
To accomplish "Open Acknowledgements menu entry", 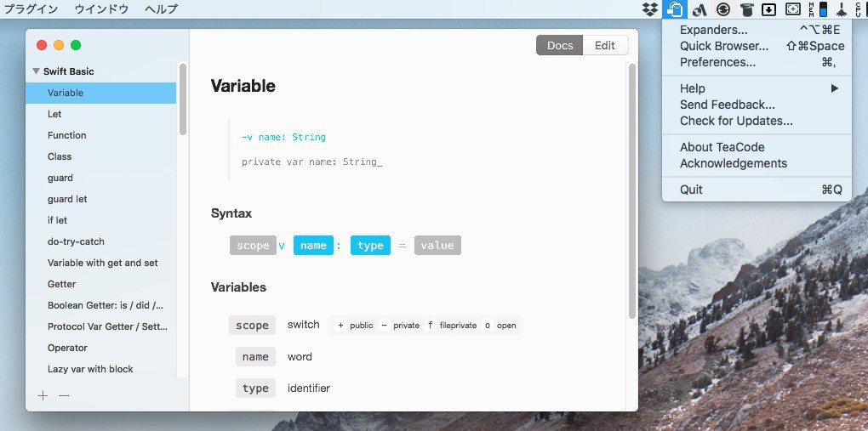I will pos(757,163).
